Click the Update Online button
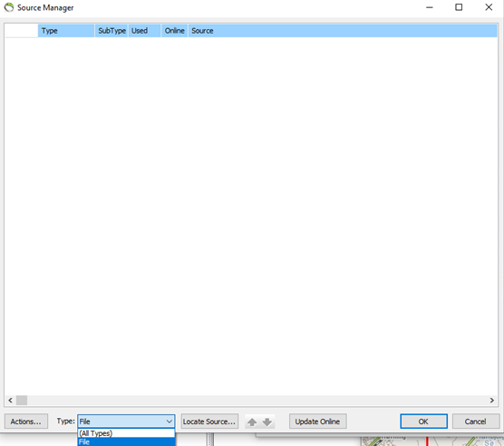The image size is (504, 446). pos(317,422)
